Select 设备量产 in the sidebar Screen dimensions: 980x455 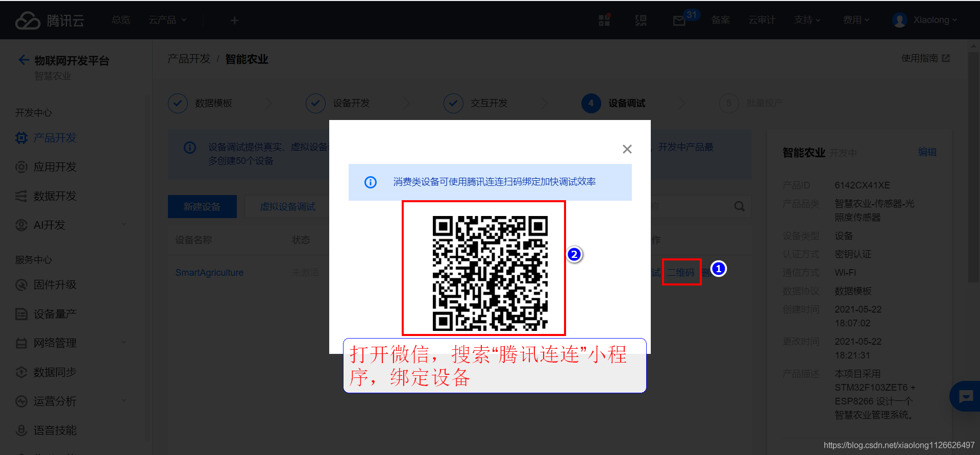55,314
